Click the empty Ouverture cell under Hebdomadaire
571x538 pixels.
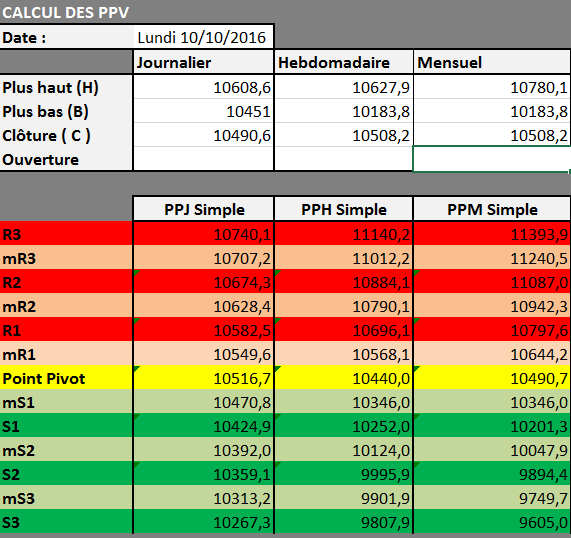point(343,159)
